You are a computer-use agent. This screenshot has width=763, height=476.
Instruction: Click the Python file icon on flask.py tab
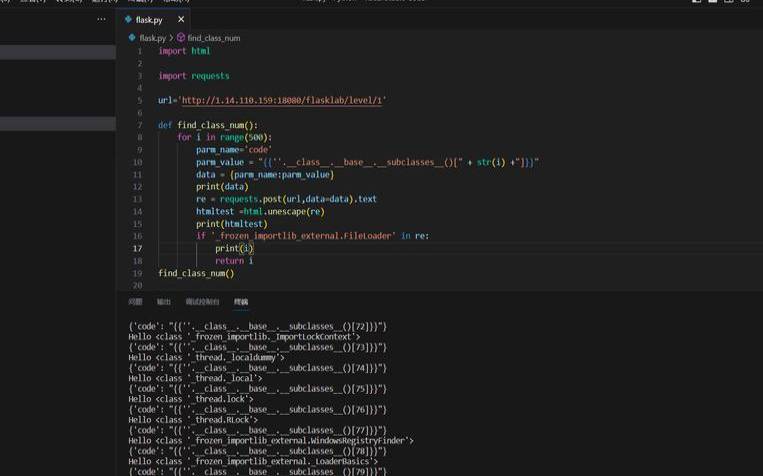click(128, 19)
